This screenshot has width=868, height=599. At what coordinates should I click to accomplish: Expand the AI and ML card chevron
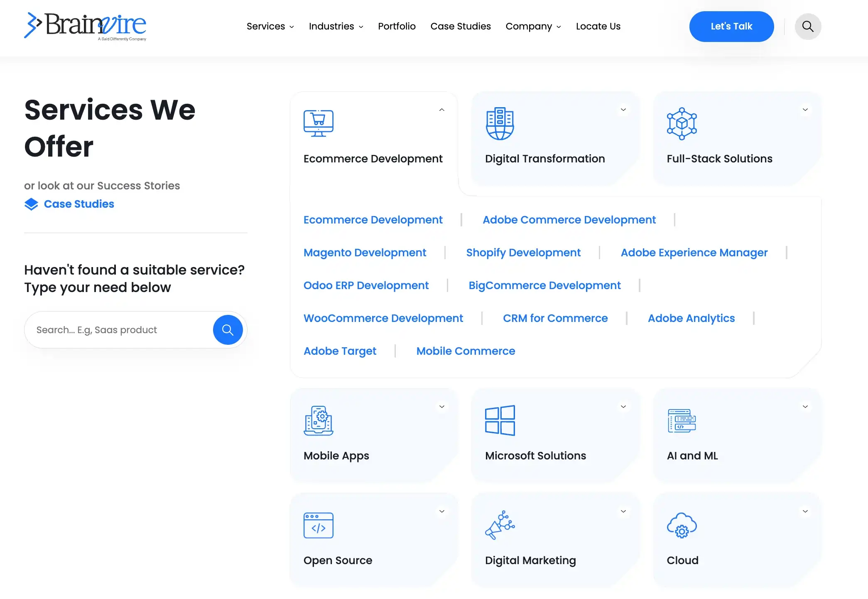click(x=805, y=407)
